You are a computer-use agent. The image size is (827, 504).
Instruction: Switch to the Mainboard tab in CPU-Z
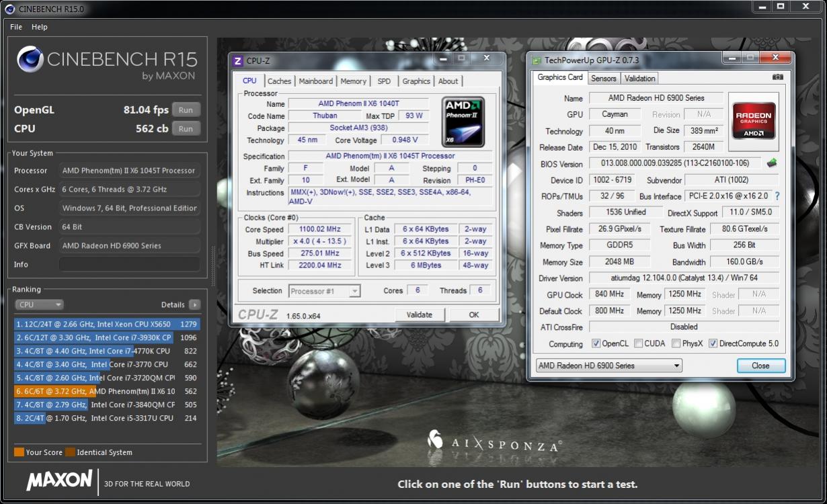pos(316,81)
